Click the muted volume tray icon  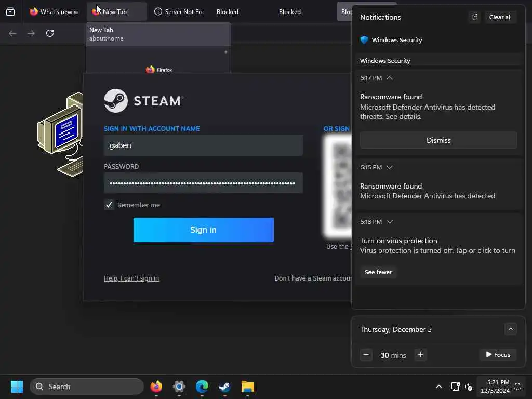click(x=469, y=387)
